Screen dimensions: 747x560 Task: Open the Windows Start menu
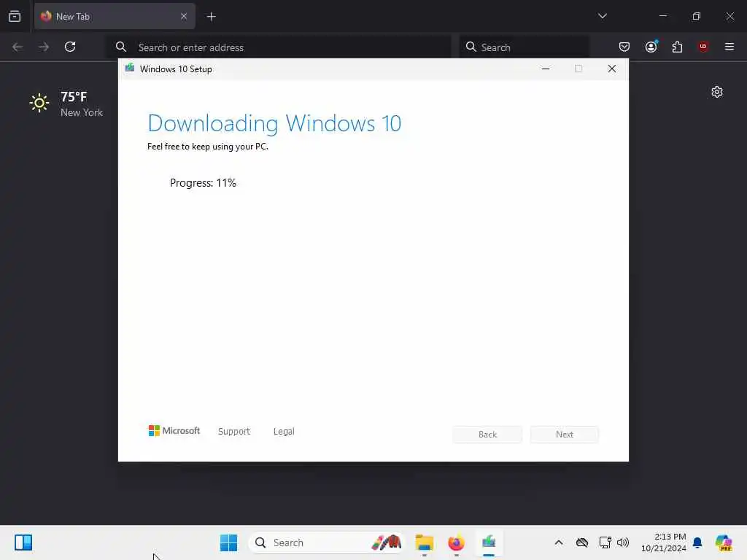click(228, 542)
